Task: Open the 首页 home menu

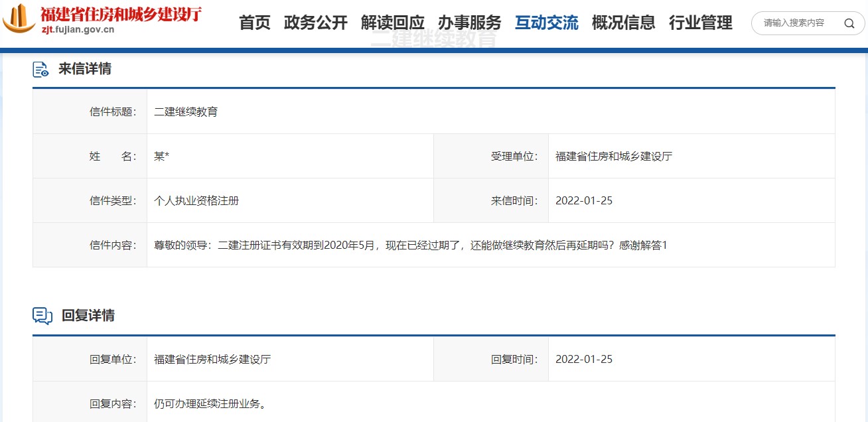Action: point(255,23)
